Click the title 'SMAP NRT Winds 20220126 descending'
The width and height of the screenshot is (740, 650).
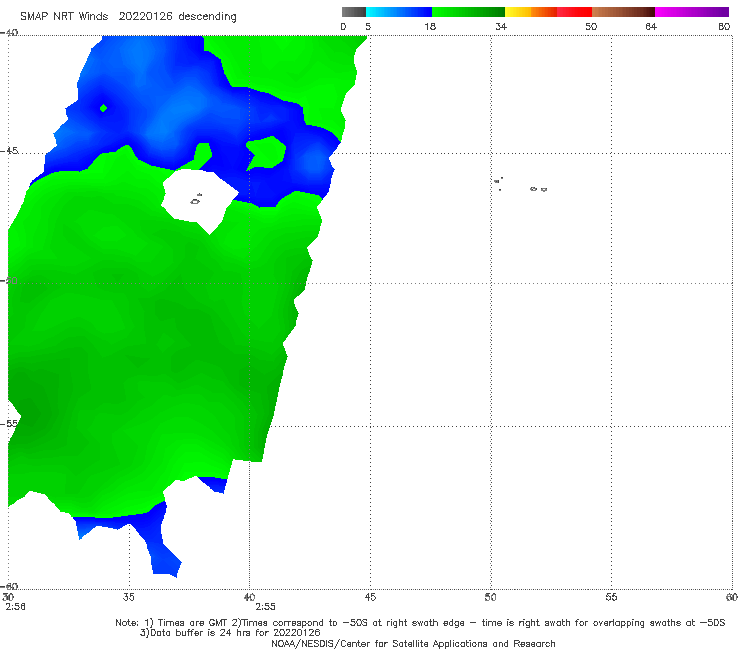128,17
